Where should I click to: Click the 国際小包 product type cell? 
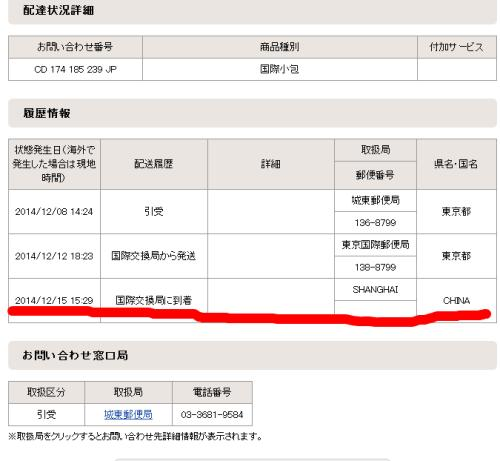[x=280, y=69]
